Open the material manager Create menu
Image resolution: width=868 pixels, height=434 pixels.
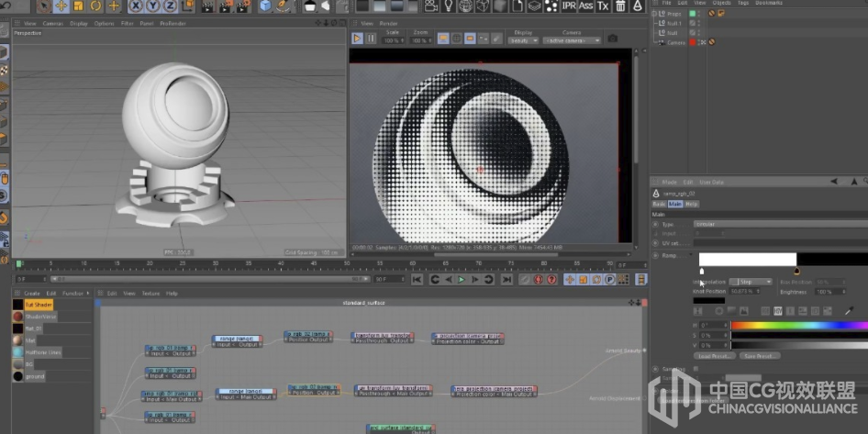[x=32, y=294]
